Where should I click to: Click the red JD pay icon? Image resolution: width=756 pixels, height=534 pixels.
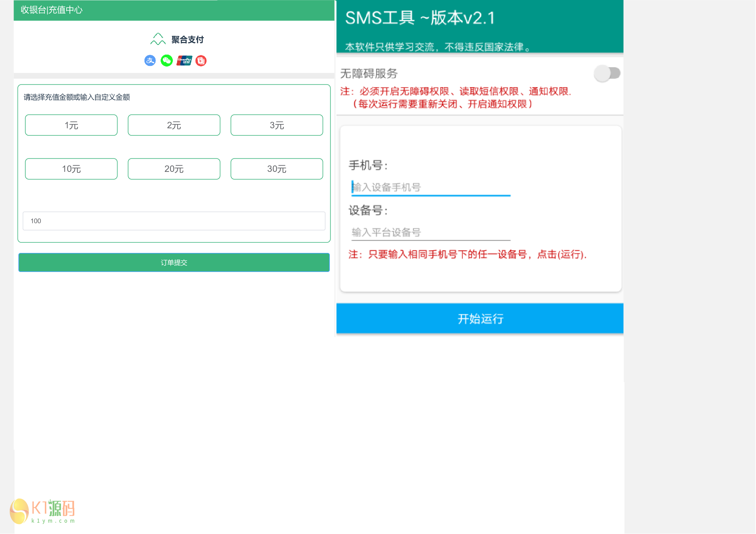pos(201,60)
